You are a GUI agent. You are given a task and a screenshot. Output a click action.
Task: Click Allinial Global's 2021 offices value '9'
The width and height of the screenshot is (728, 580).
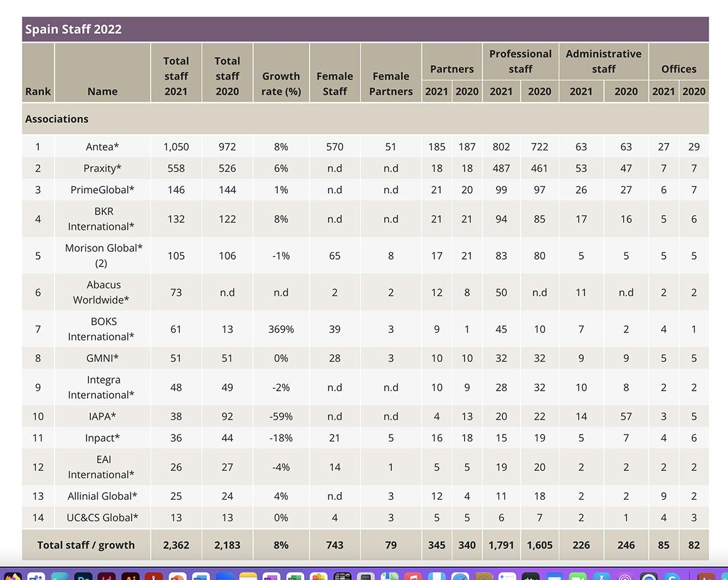pos(663,496)
